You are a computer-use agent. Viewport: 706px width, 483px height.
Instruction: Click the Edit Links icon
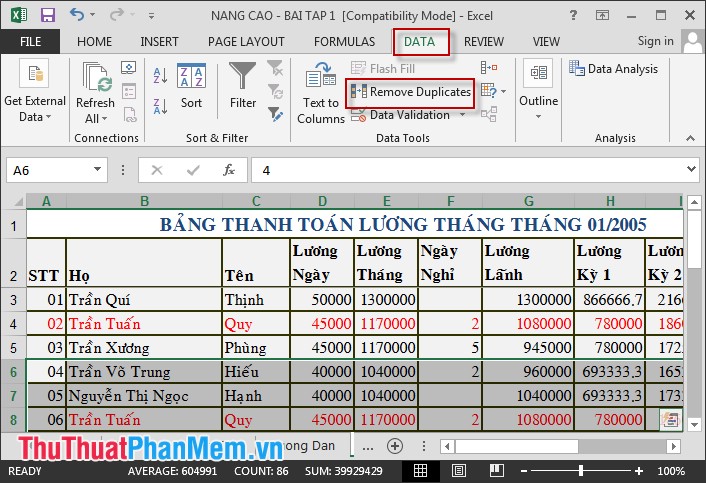[130, 115]
